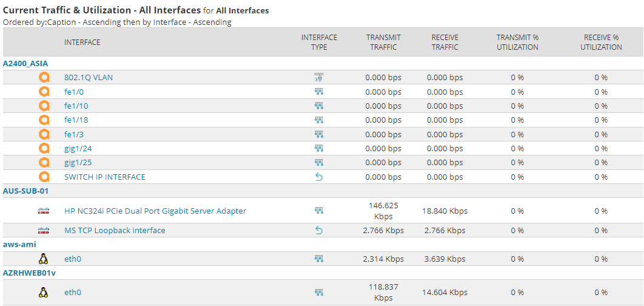Click the orange status icon for gig1/24
Viewport: 644px width, 306px height.
tap(44, 148)
